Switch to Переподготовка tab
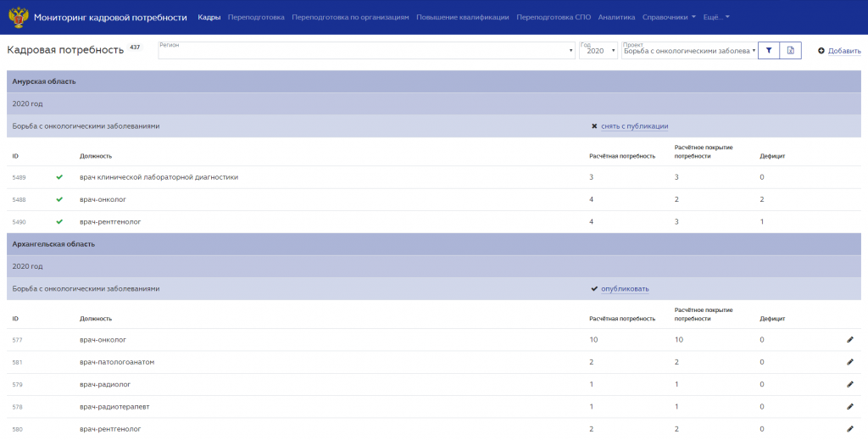The image size is (868, 440). point(256,17)
